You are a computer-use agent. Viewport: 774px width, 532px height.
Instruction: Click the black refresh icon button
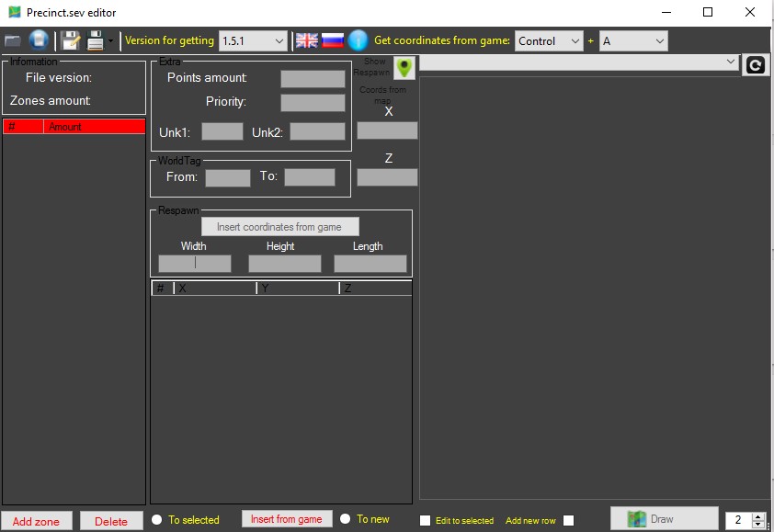pyautogui.click(x=756, y=65)
